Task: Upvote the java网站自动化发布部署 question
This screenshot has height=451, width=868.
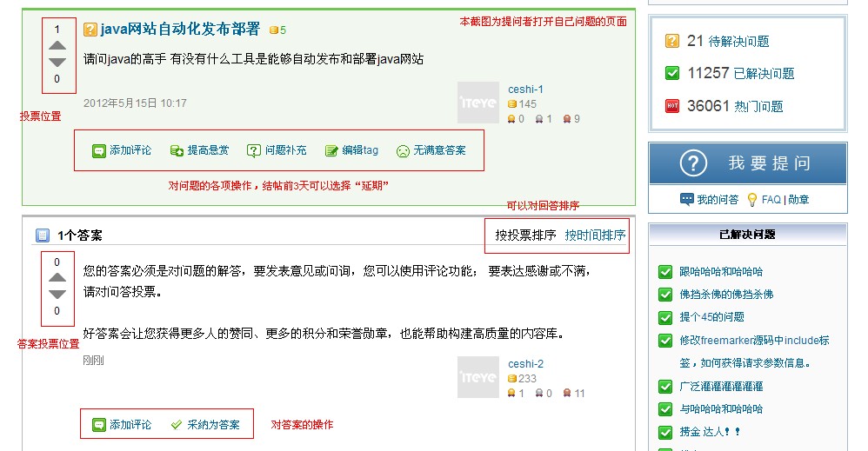Action: (x=57, y=46)
